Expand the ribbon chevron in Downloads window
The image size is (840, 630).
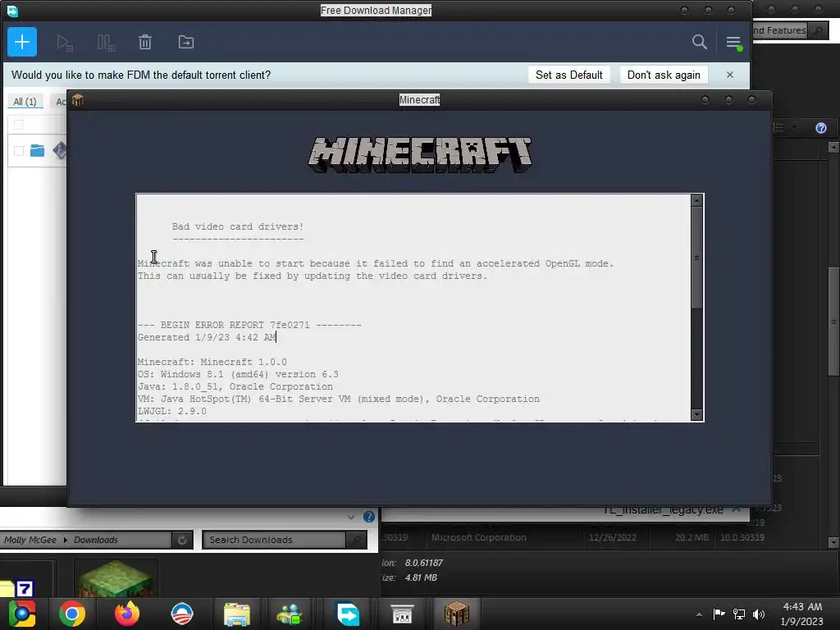[x=351, y=517]
